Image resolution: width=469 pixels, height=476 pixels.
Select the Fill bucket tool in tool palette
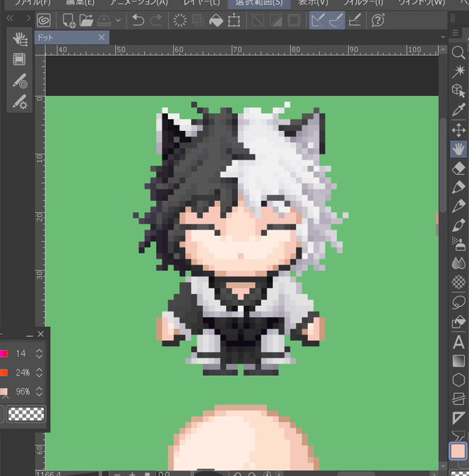coord(458,322)
